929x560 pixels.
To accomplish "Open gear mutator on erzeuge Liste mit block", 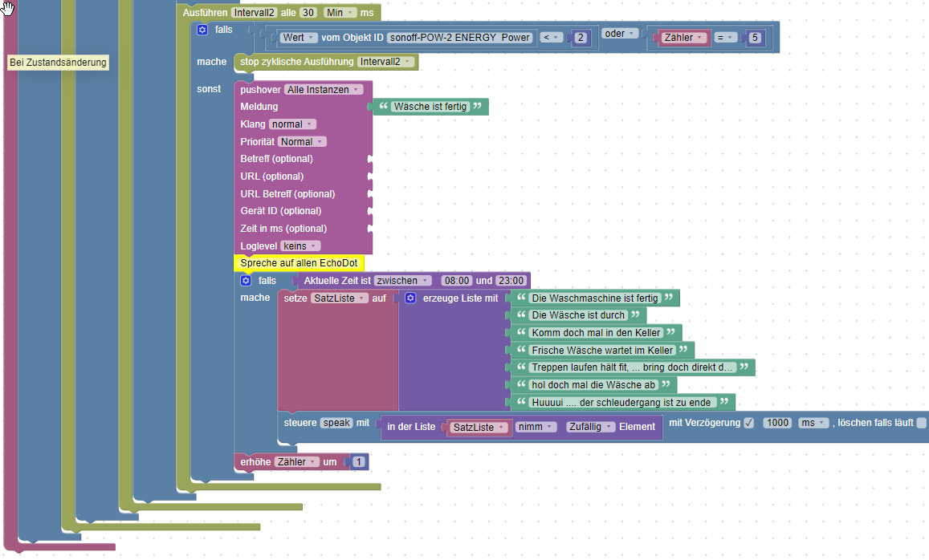I will [410, 298].
